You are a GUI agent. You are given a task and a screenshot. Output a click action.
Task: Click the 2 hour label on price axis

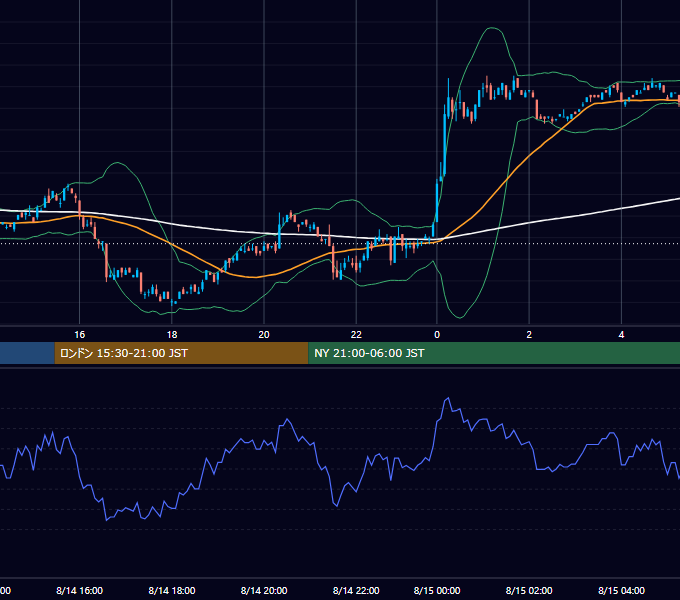(x=529, y=335)
